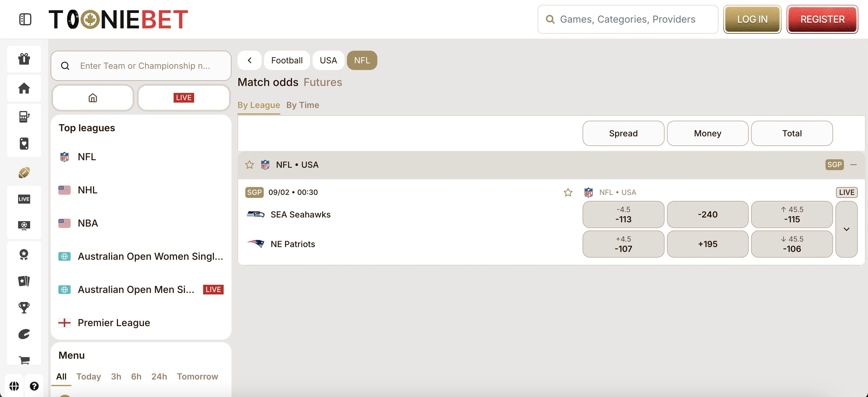Collapse the NFL • USA league section

pos(854,165)
